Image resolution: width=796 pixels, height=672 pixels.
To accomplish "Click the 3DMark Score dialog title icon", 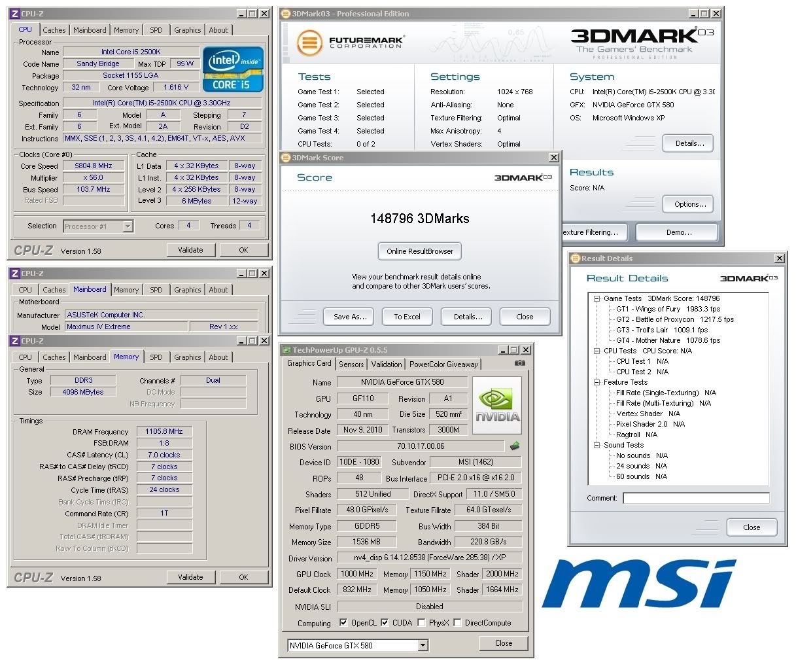I will click(x=286, y=158).
